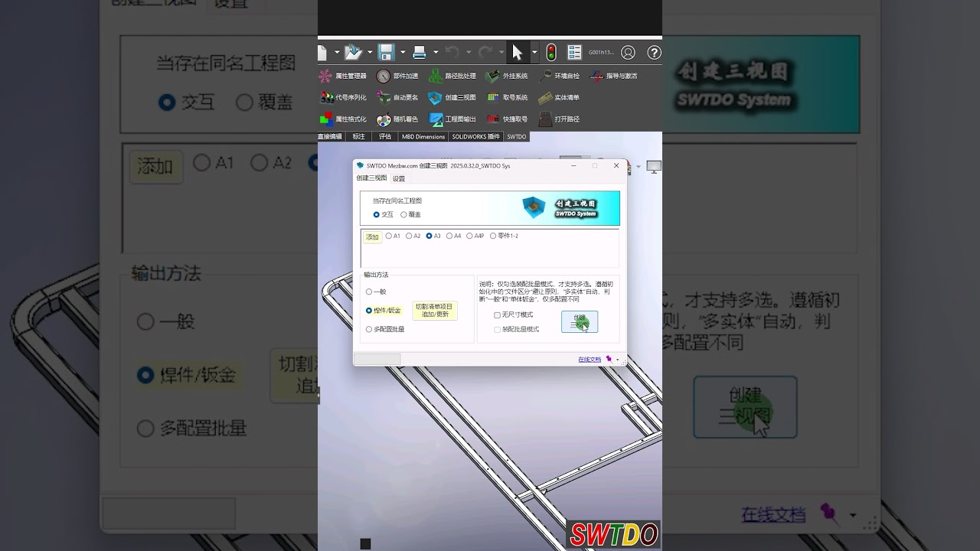Apply the 随机着色 palette tool
Screen dimensions: 980x551
[397, 119]
